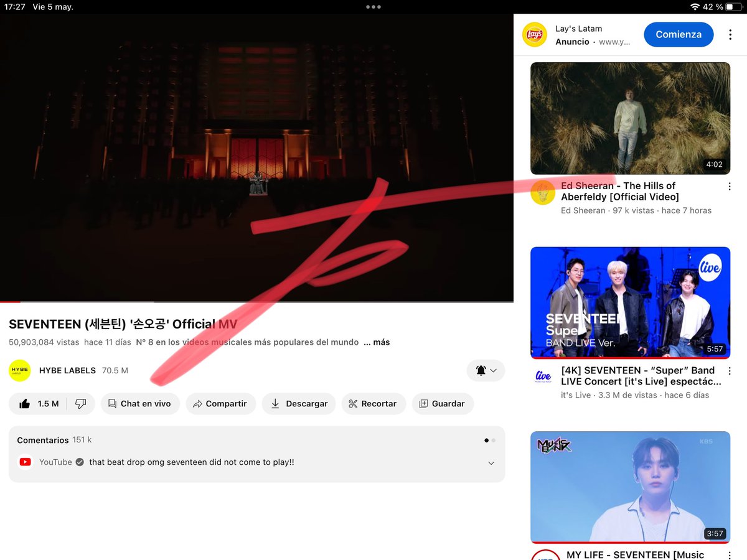Viewport: 747px width, 560px height.
Task: Open '[4K] SEVENTEEN - Super Band LIVE' title
Action: (x=641, y=376)
